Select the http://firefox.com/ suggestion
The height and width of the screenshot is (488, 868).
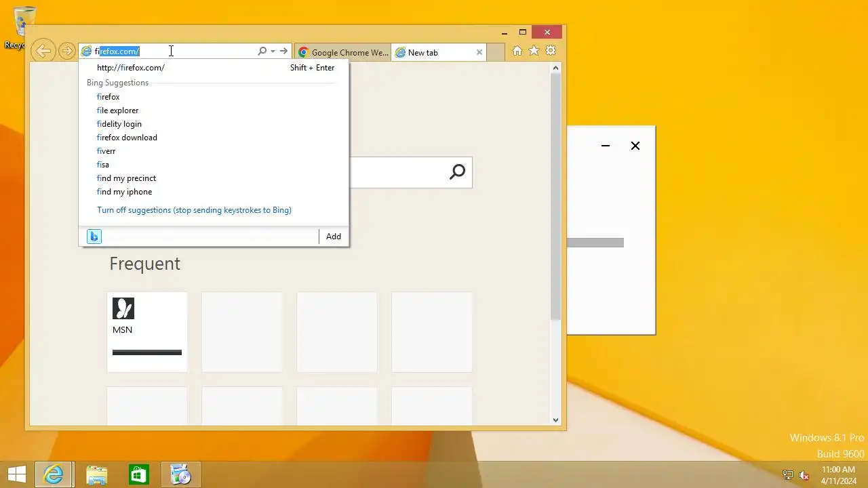click(x=214, y=68)
